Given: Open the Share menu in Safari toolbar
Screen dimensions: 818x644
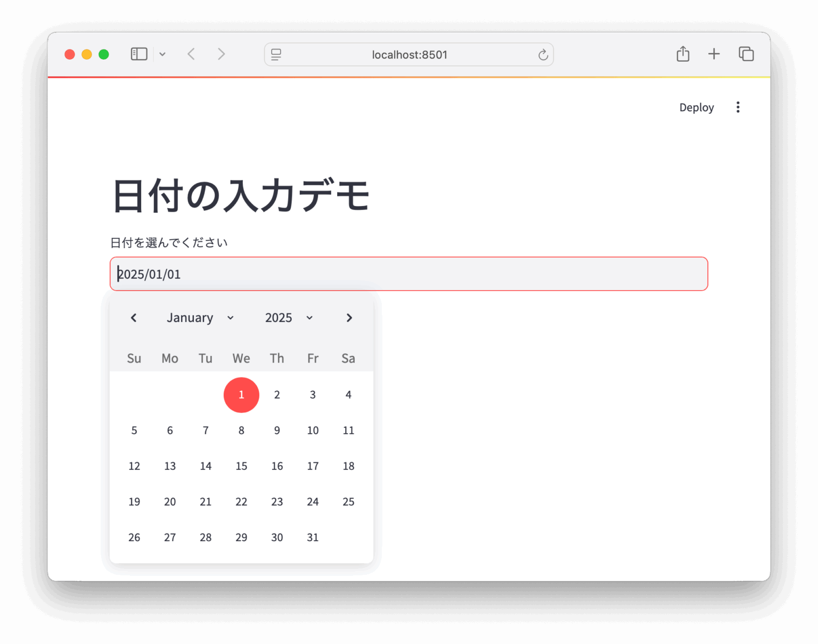Looking at the screenshot, I should [683, 54].
